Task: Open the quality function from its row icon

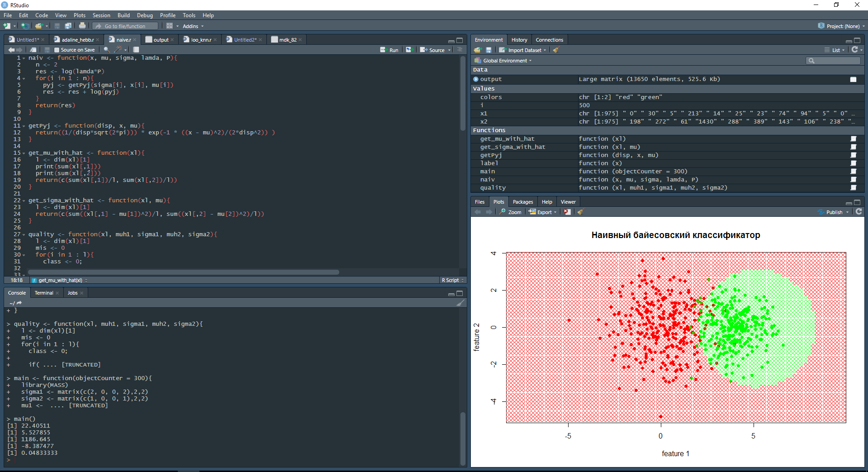Action: [853, 188]
